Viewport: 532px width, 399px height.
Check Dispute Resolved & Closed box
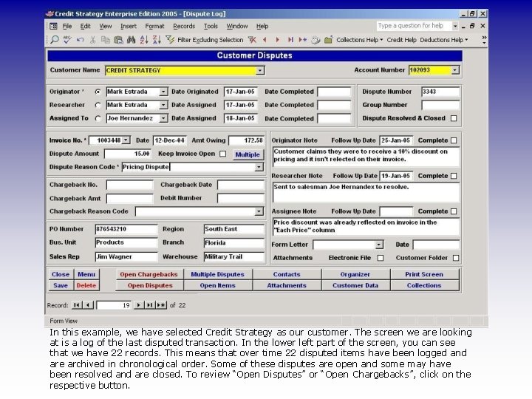pyautogui.click(x=454, y=118)
